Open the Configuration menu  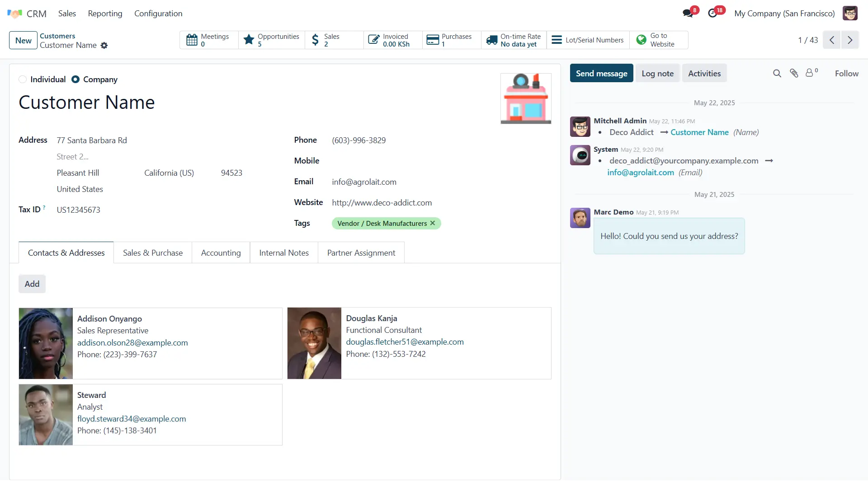[x=158, y=14]
